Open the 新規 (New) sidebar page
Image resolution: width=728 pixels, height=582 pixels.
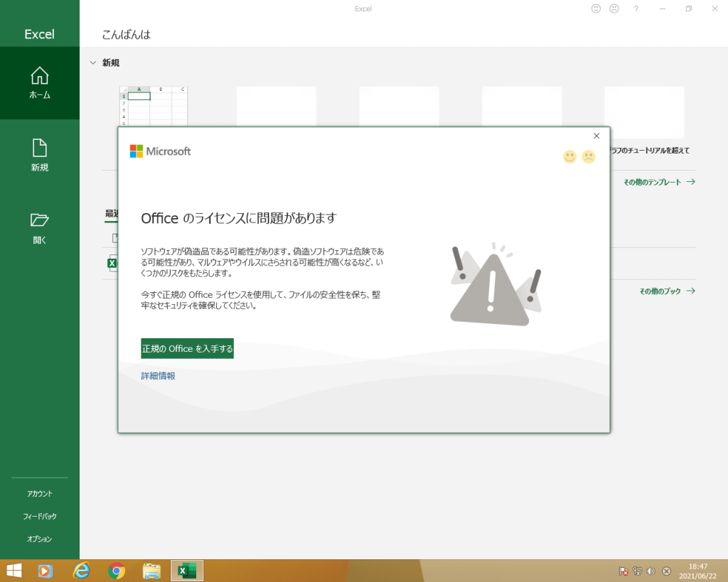click(x=40, y=156)
